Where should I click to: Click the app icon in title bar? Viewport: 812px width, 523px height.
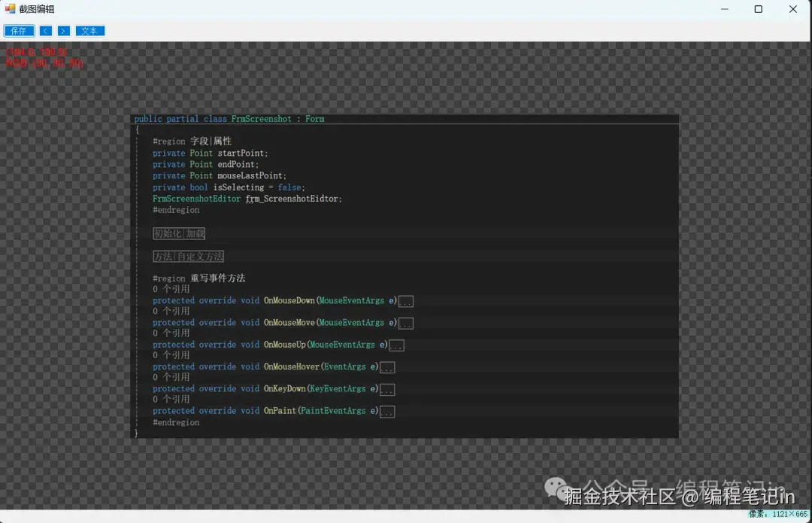(10, 8)
